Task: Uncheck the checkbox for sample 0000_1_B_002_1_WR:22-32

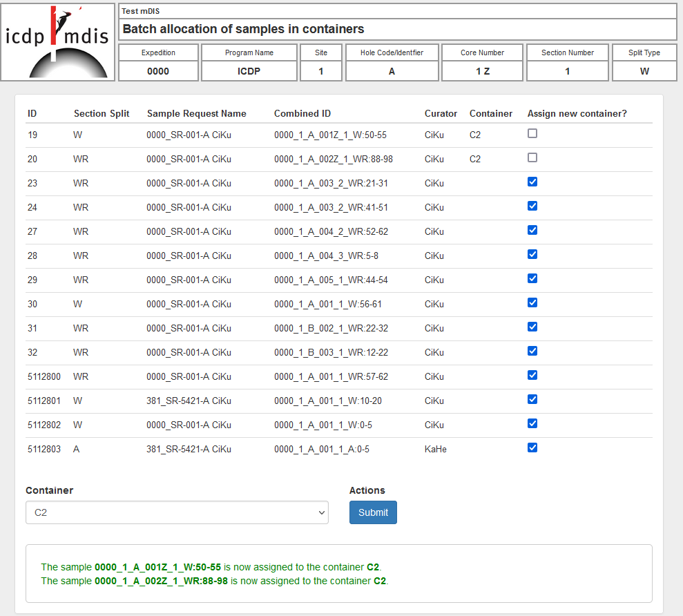Action: [x=532, y=327]
